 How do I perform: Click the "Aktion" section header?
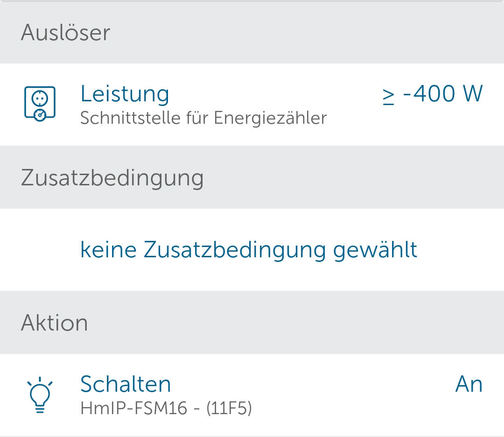[x=54, y=323]
